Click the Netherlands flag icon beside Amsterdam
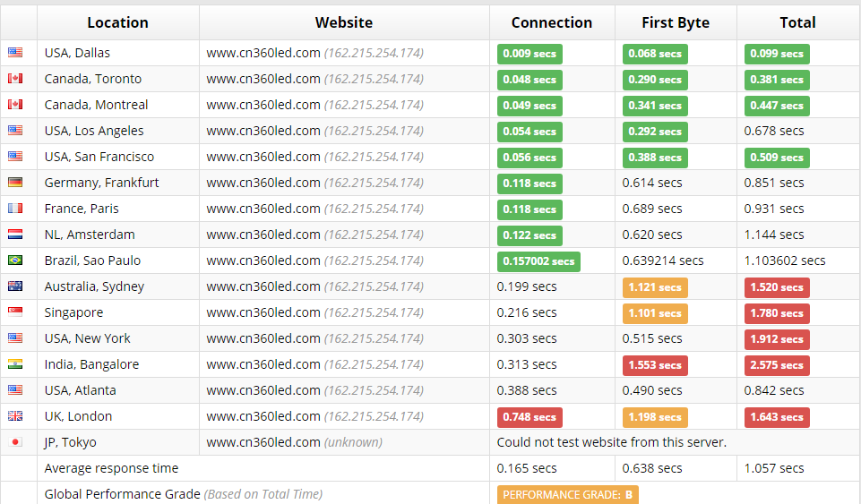 tap(15, 235)
